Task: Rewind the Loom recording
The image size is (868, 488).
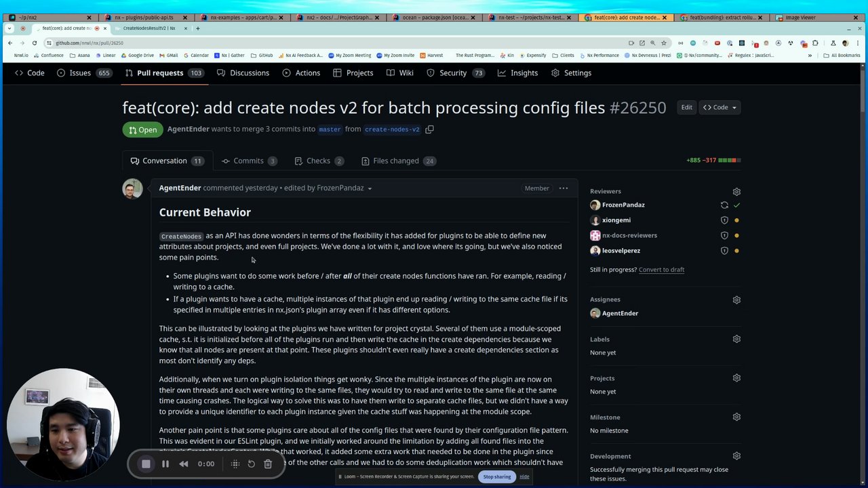Action: pos(184,464)
